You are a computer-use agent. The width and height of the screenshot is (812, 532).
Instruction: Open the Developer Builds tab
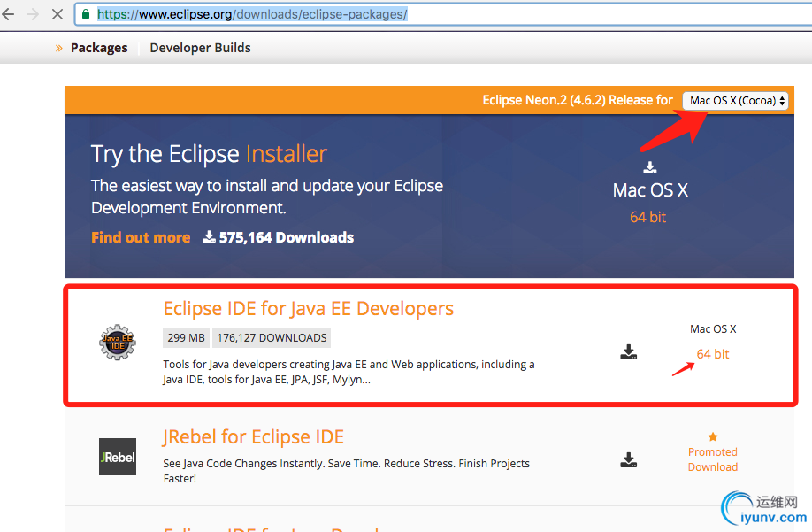click(x=201, y=48)
